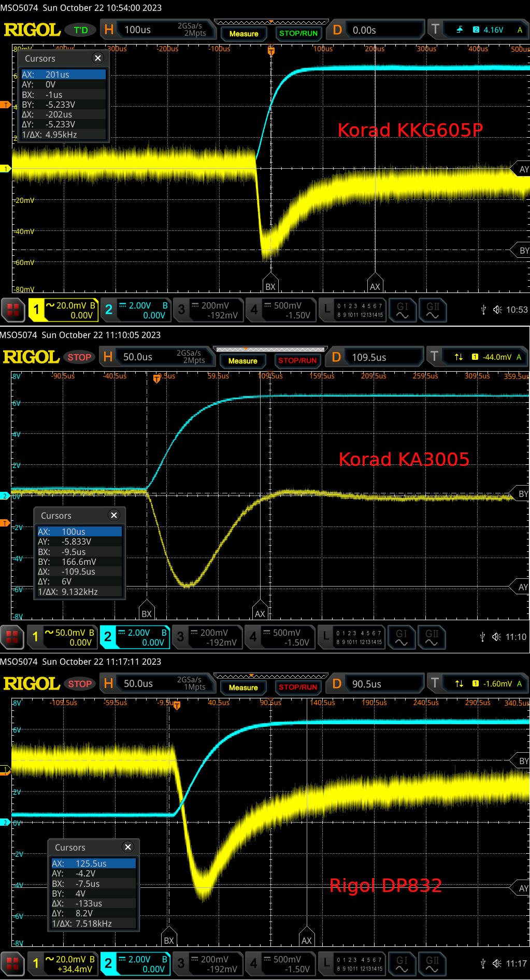Tap the speaker icon beside 10:53
Image resolution: width=530 pixels, height=980 pixels.
click(497, 310)
